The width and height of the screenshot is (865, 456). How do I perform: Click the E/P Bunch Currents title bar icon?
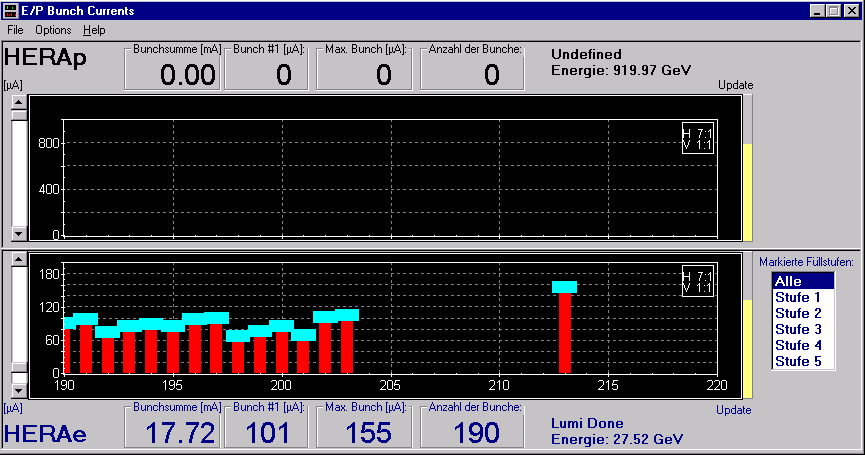pyautogui.click(x=10, y=10)
